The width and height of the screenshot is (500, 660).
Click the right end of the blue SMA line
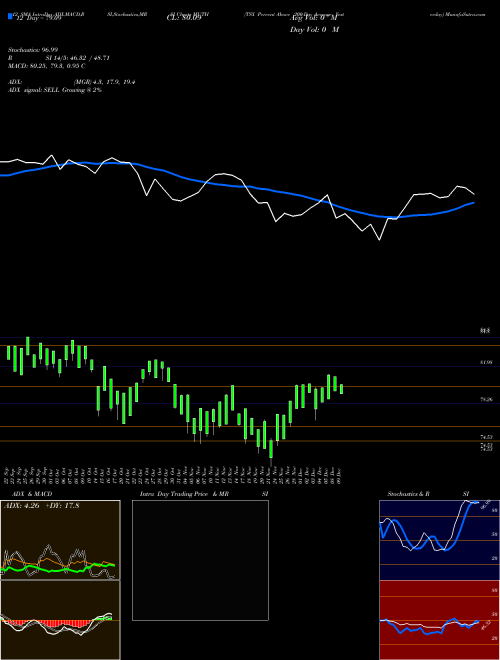[473, 203]
